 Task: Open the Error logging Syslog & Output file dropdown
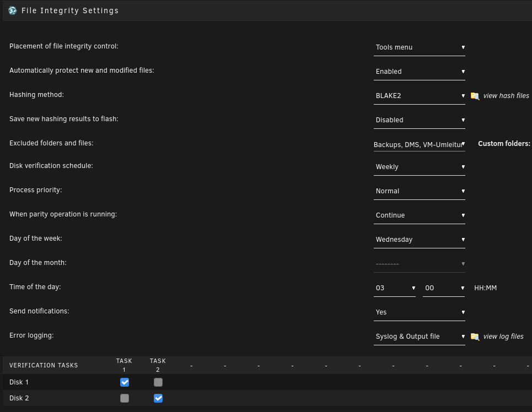point(420,337)
